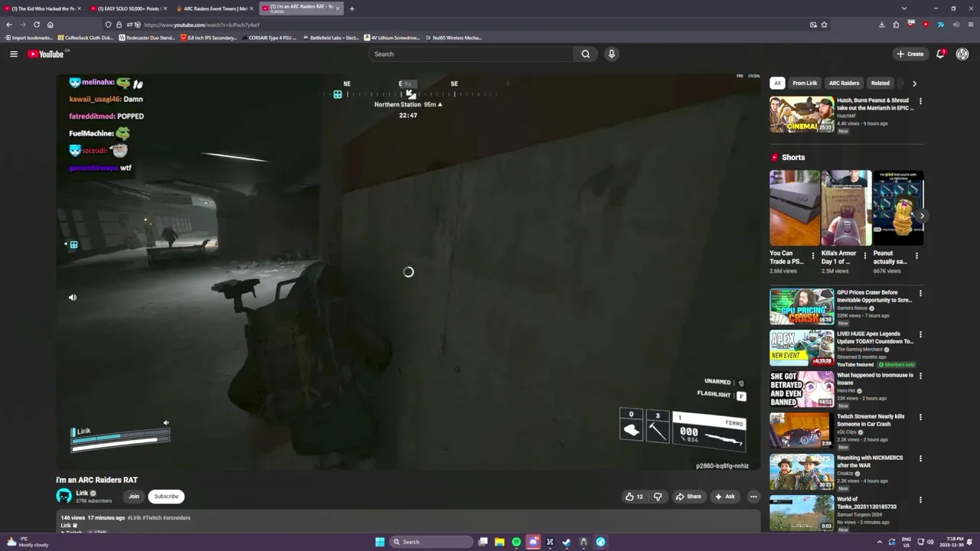
Task: Click the browser address bar URL
Action: (x=201, y=24)
